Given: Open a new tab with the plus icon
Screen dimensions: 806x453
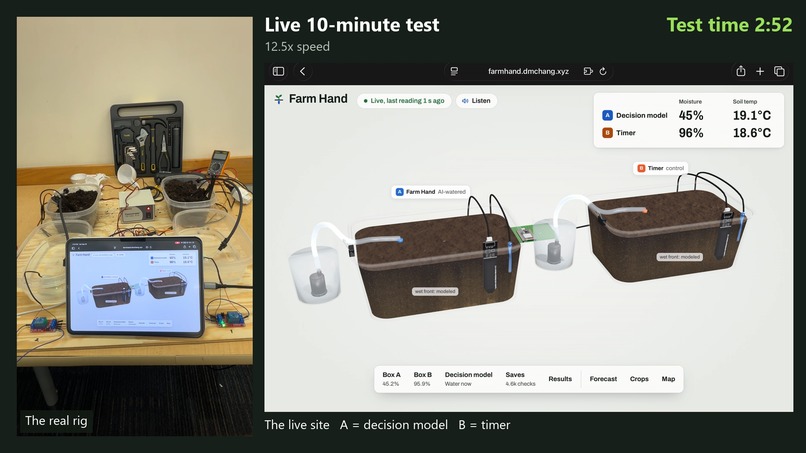Looking at the screenshot, I should (760, 71).
